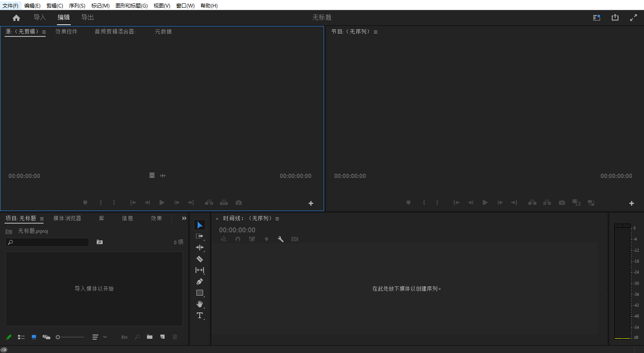Screen dimensions: 644x353
Task: Play program monitor sequence
Action: [x=485, y=203]
